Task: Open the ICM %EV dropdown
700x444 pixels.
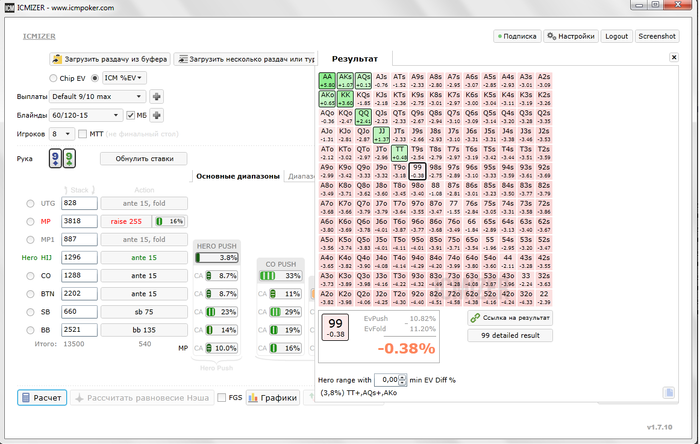Action: (x=124, y=78)
